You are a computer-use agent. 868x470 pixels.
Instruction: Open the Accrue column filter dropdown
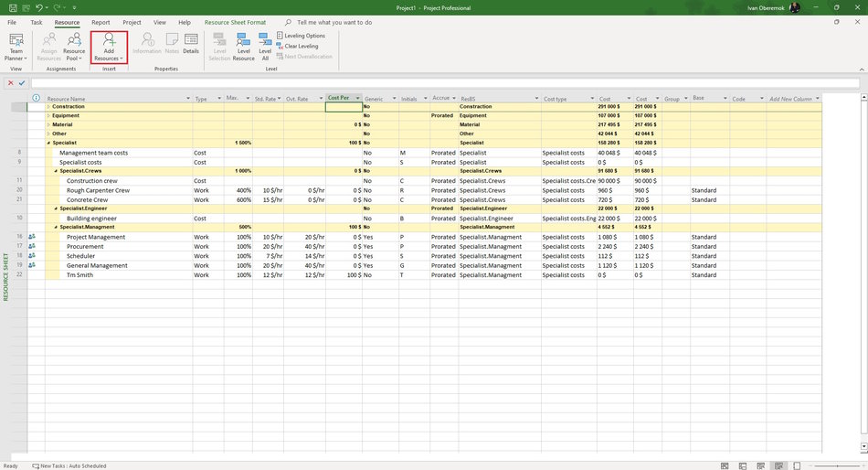(454, 98)
